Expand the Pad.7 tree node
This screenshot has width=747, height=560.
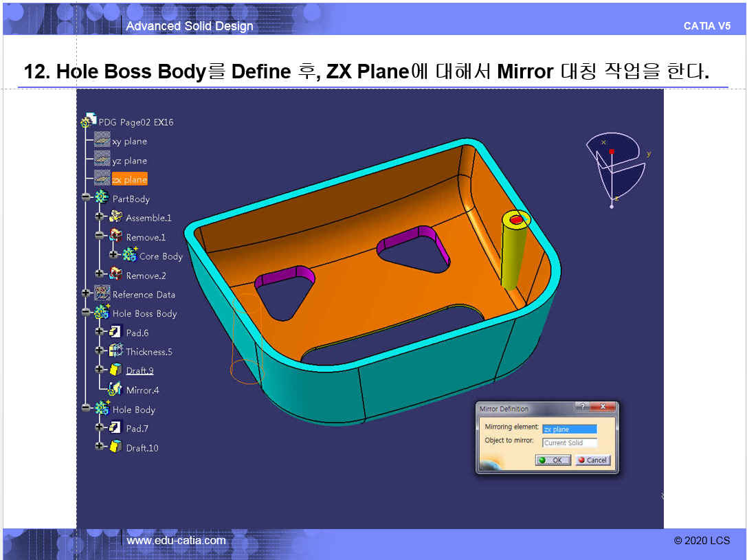point(100,427)
